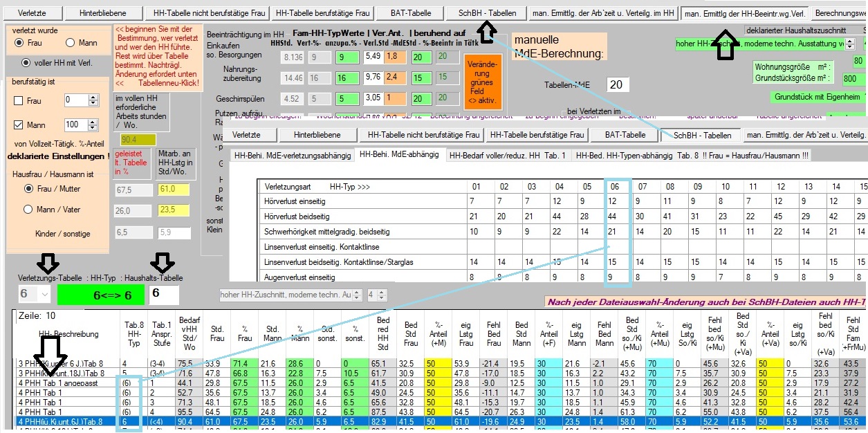The image size is (868, 433).
Task: Click the black arrow above Verletzungs-Tabelle label
Action: (47, 262)
